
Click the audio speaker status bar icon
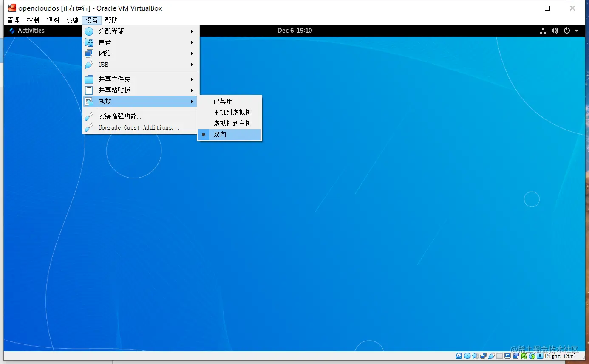pyautogui.click(x=475, y=356)
